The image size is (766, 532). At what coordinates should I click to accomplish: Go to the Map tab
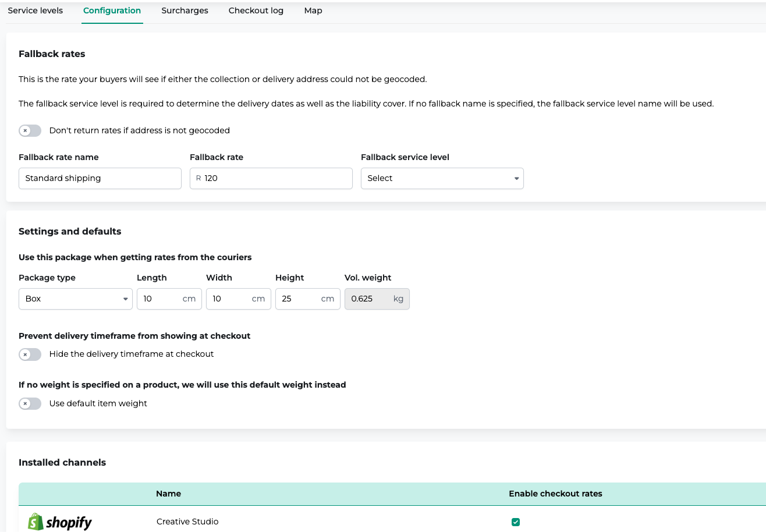click(313, 10)
